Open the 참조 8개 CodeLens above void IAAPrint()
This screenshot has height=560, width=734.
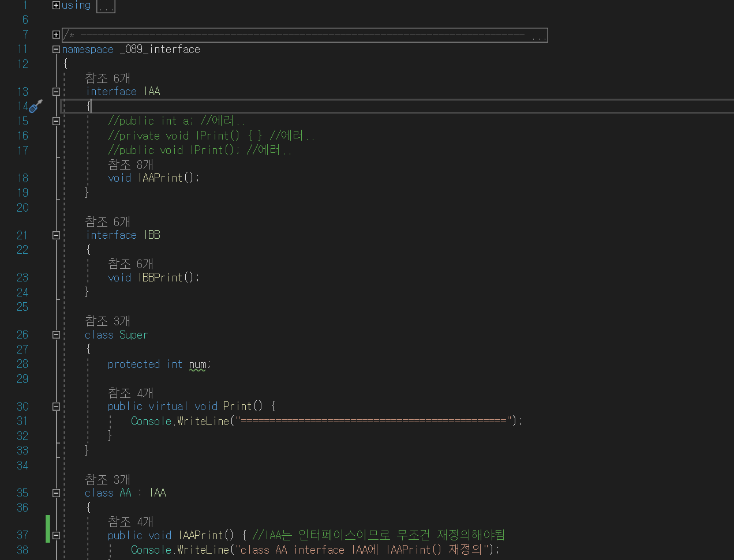coord(130,164)
